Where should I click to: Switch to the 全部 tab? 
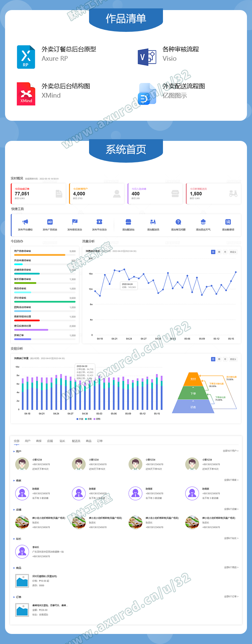(x=16, y=441)
